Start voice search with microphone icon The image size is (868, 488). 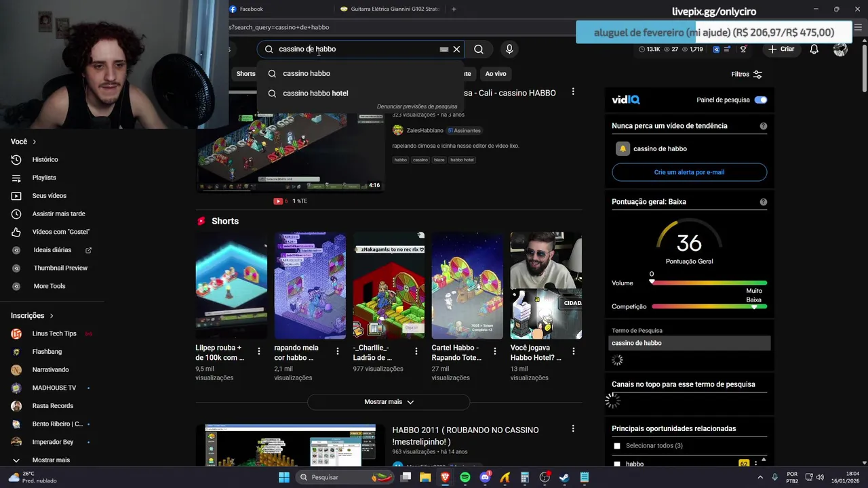click(509, 49)
